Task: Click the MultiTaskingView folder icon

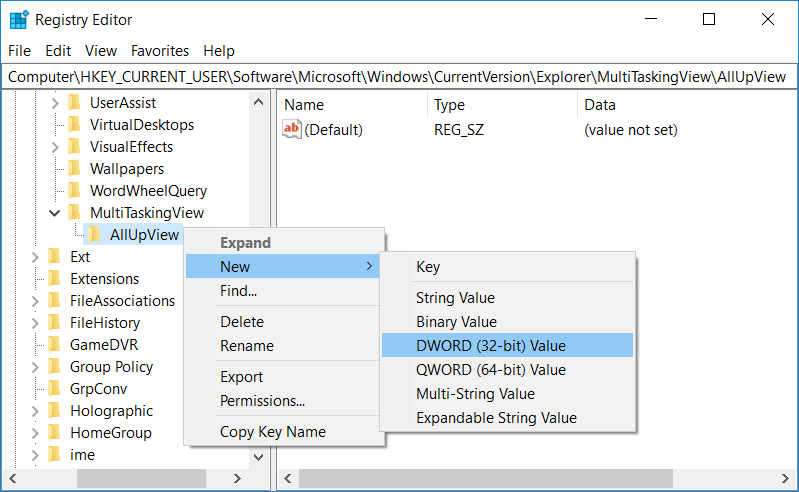Action: (74, 213)
